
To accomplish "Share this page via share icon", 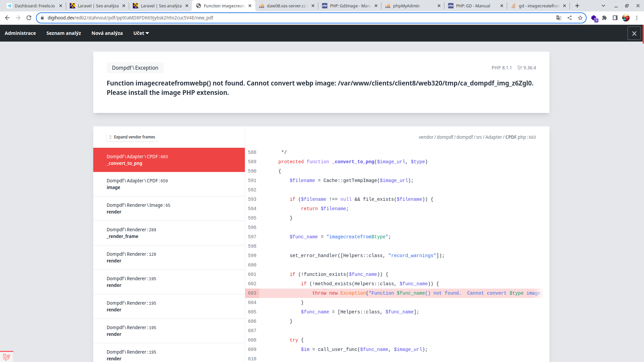I will [x=570, y=18].
